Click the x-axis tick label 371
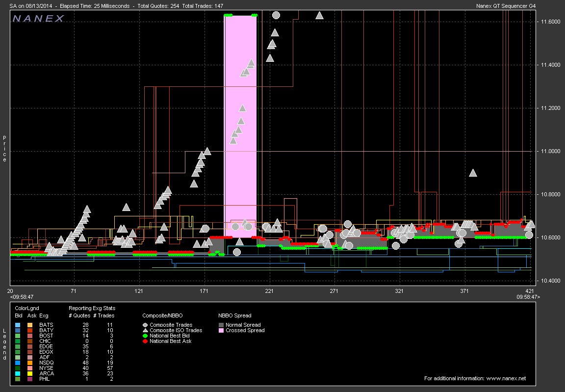The image size is (565, 392). (464, 291)
